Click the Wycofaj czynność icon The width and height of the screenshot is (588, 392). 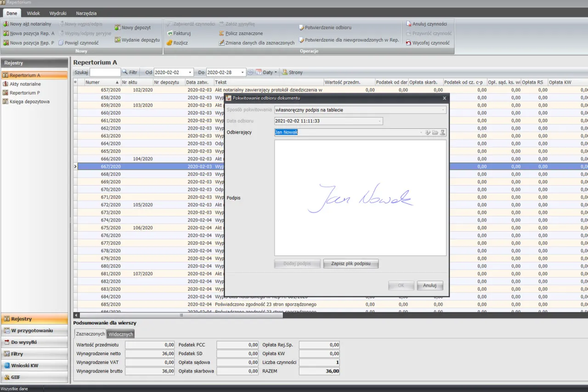pos(409,43)
